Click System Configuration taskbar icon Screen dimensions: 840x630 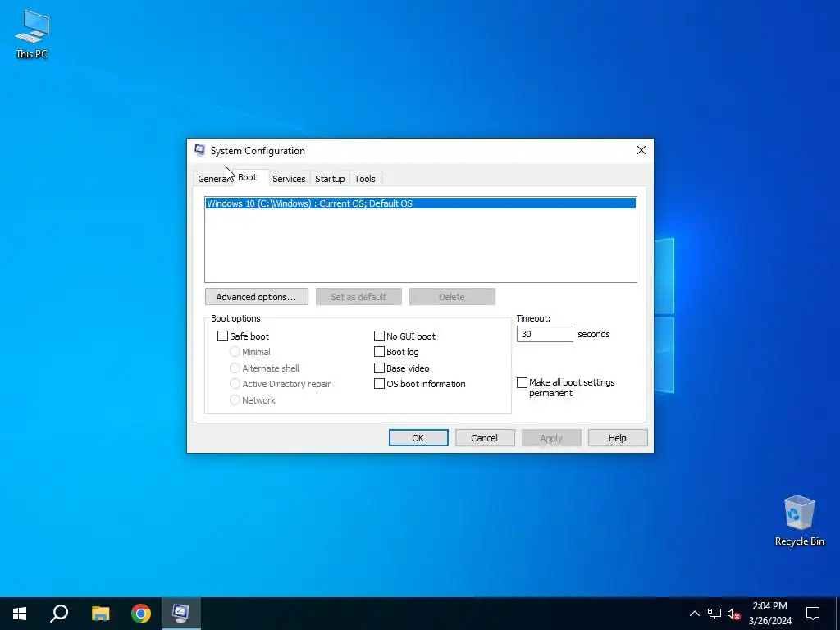click(x=180, y=614)
